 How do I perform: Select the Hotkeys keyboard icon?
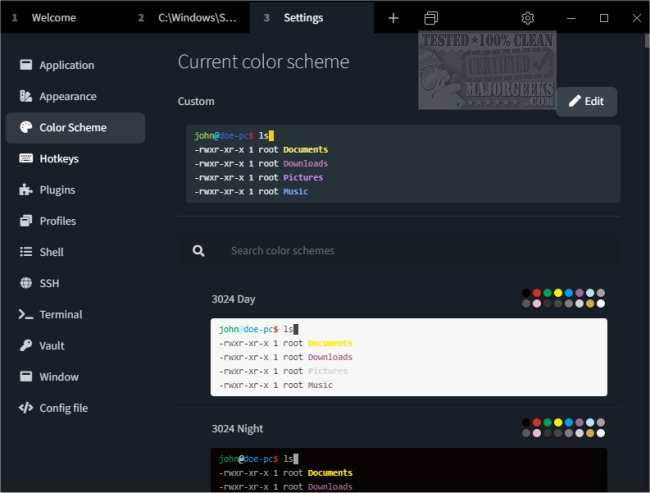pos(26,159)
